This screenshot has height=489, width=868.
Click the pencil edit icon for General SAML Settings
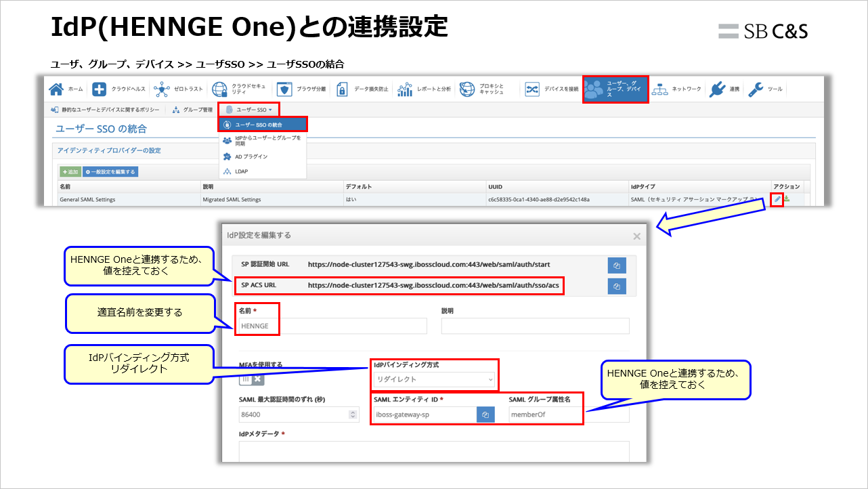tap(777, 200)
